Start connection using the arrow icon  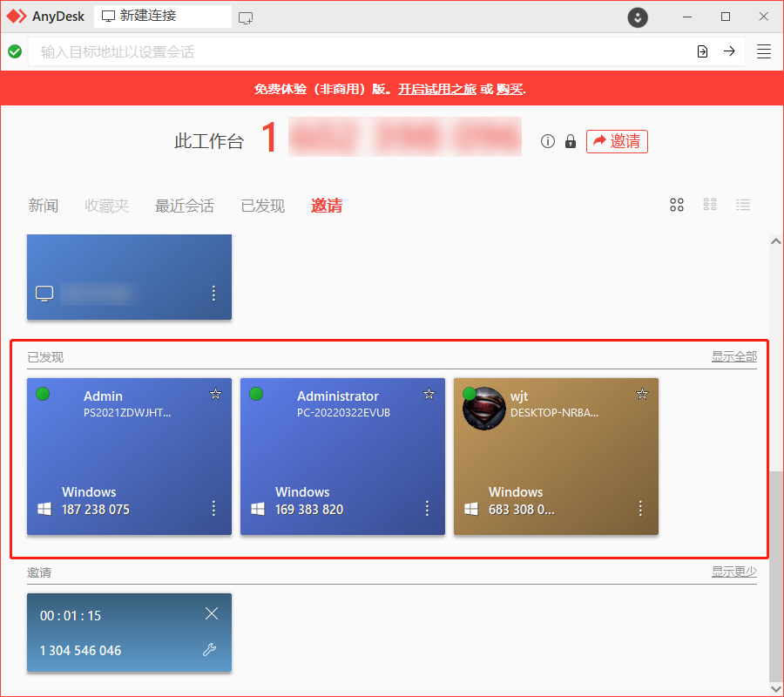(730, 51)
